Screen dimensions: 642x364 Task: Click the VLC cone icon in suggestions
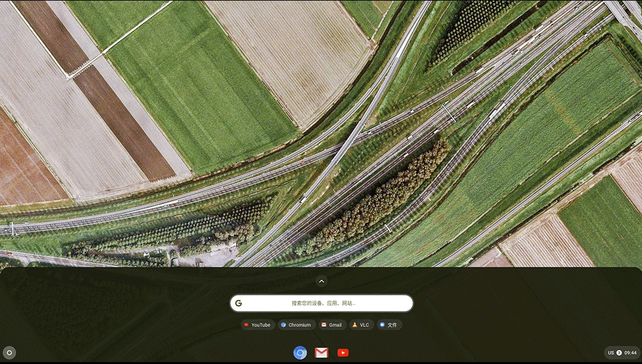pyautogui.click(x=355, y=325)
